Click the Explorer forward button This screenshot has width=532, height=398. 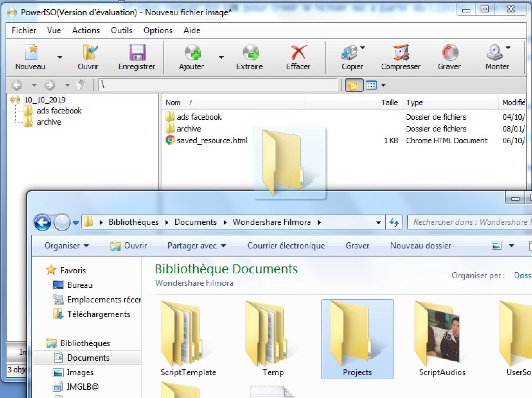click(62, 222)
